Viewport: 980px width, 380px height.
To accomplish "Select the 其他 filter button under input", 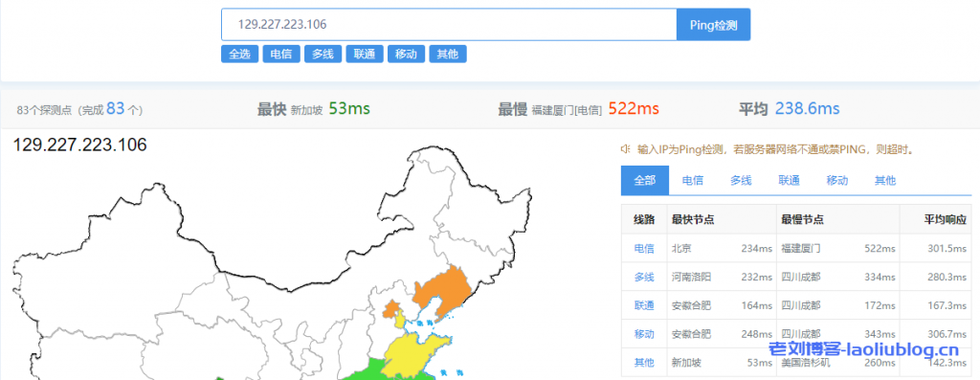I will 448,54.
